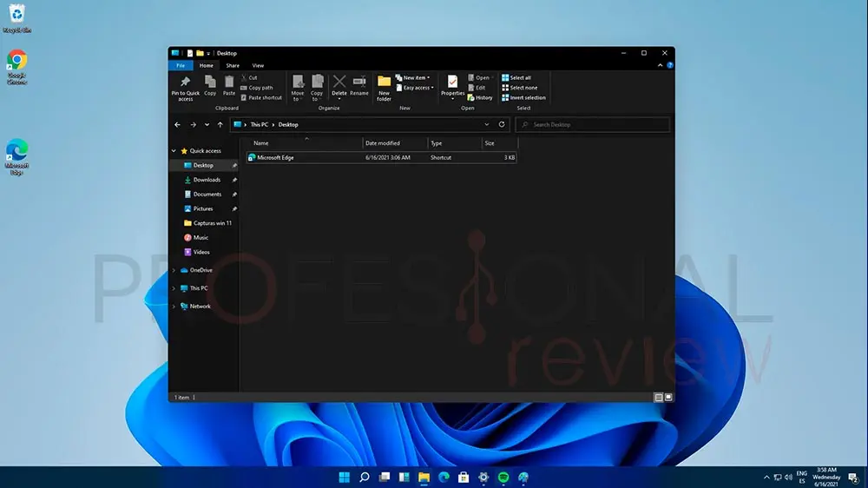The width and height of the screenshot is (868, 488).
Task: Open Downloads in the navigation pane
Action: click(207, 180)
